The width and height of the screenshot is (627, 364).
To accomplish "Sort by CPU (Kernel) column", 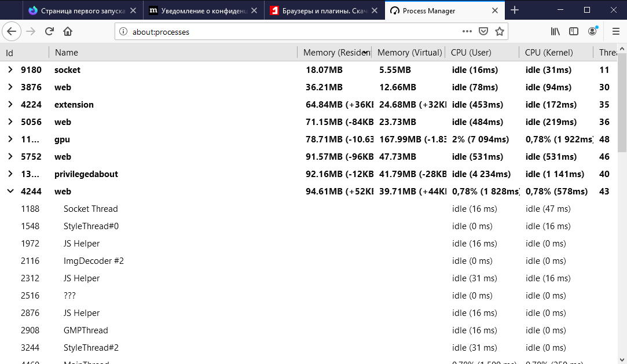I will [556, 52].
